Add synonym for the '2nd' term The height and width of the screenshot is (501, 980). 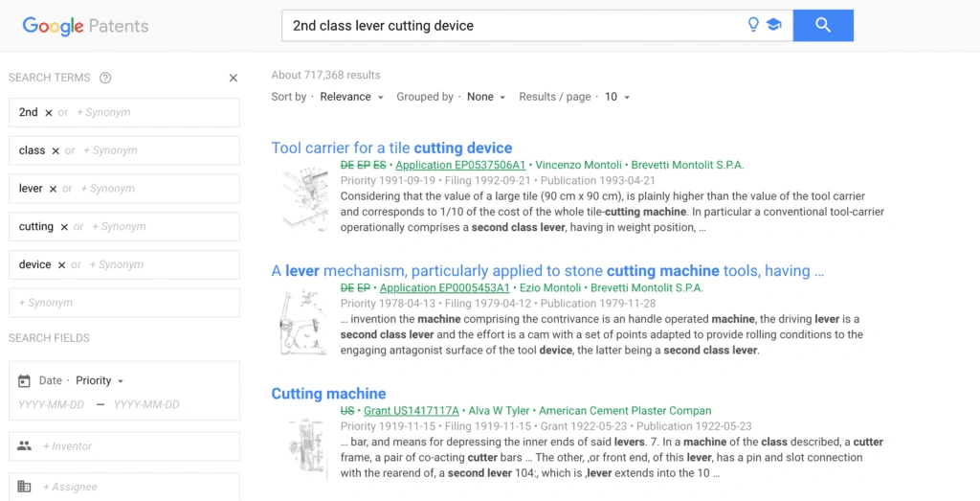[x=103, y=113]
